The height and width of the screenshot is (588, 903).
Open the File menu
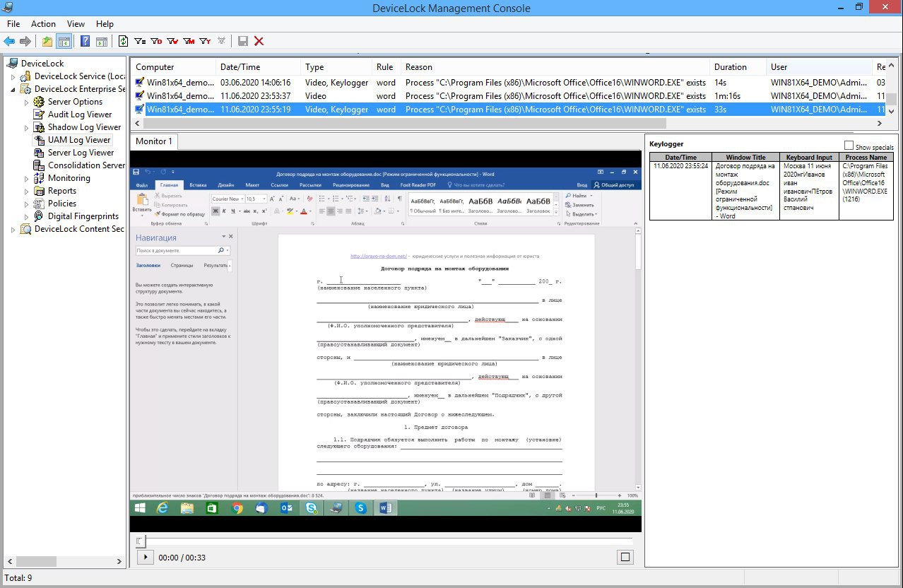click(13, 24)
